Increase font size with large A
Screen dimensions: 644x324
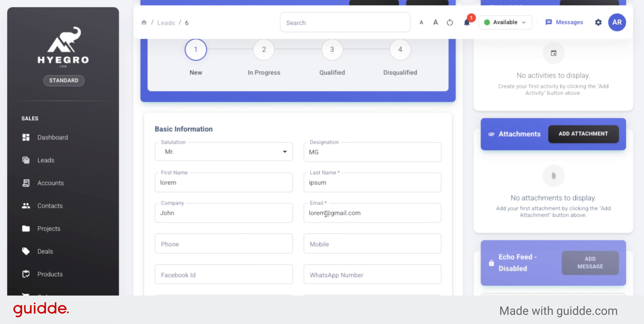(435, 22)
